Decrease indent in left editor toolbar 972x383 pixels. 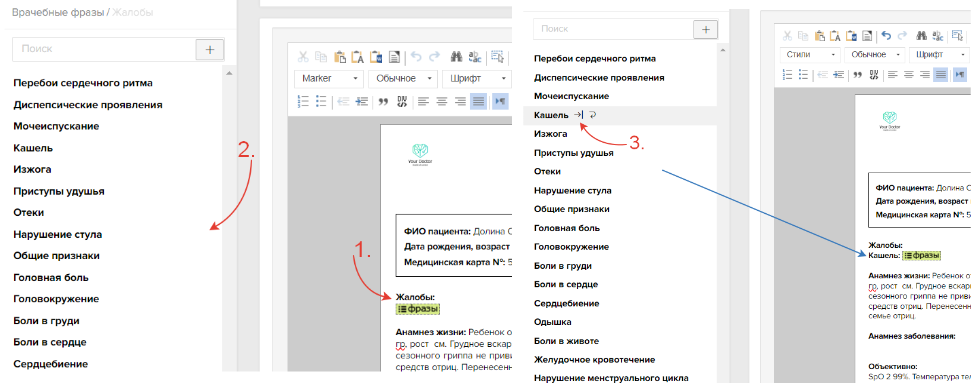click(343, 101)
